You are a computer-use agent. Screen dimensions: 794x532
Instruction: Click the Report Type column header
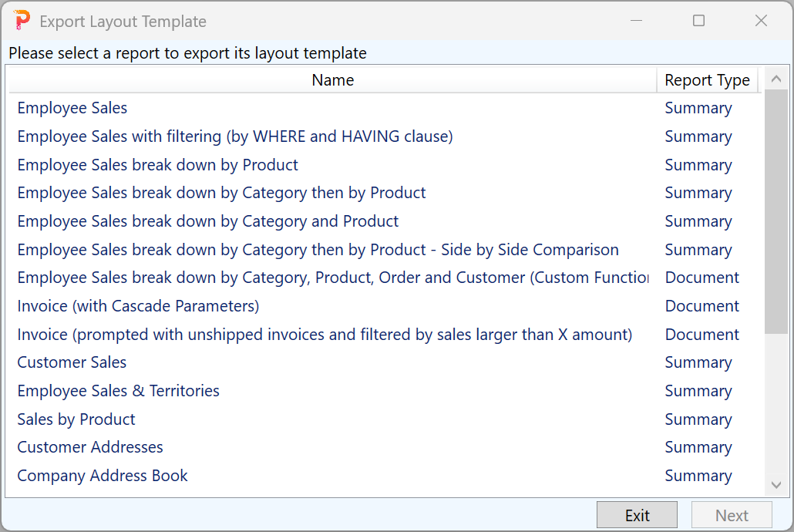pyautogui.click(x=707, y=79)
